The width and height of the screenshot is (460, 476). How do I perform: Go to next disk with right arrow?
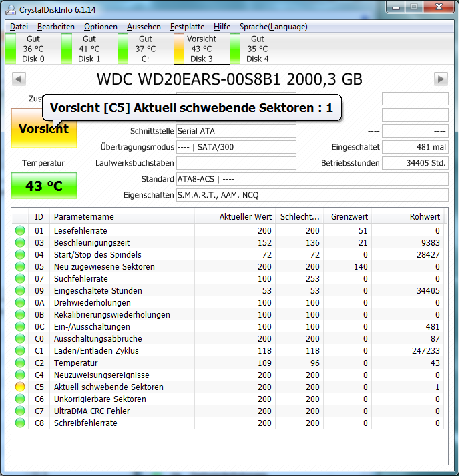pos(441,79)
